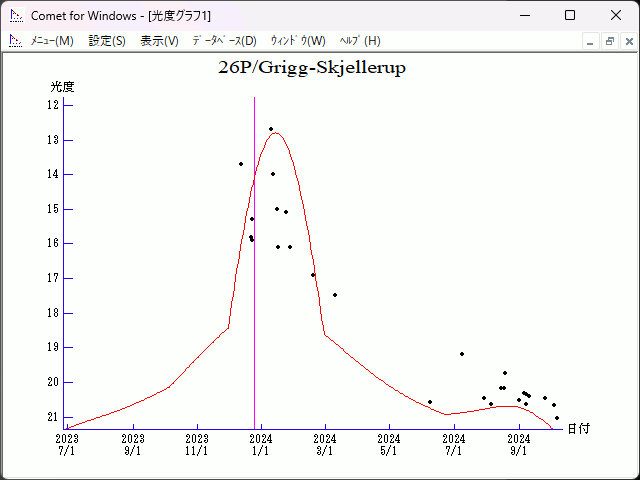Viewport: 640px width, 480px height.
Task: Close the Comet for Windows main window
Action: point(616,16)
